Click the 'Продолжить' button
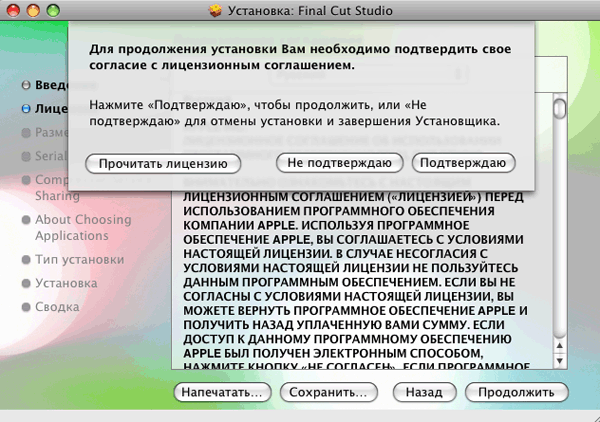 tap(517, 392)
